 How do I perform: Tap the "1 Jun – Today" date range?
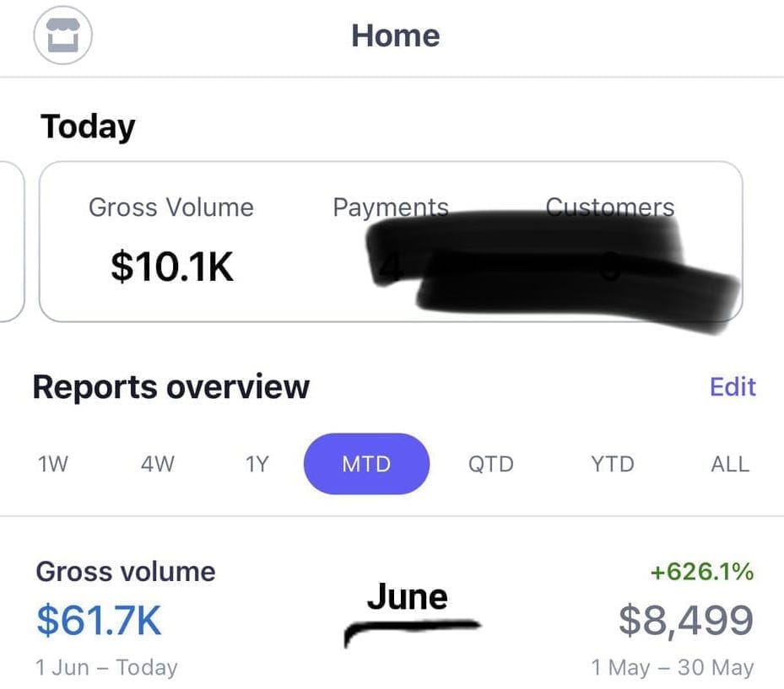pyautogui.click(x=106, y=668)
